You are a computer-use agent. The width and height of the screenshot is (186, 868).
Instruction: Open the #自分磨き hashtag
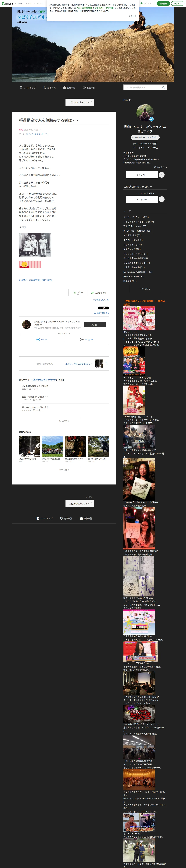[47, 280]
